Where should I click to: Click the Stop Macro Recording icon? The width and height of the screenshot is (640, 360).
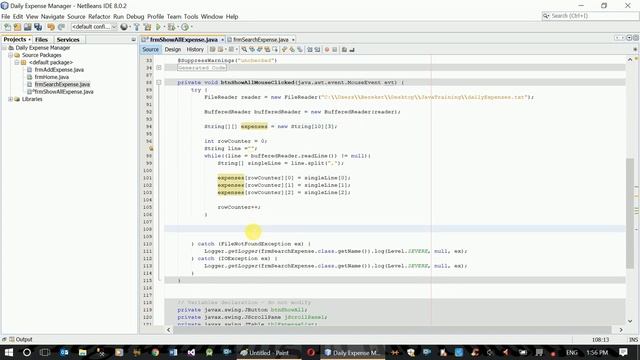coord(335,49)
